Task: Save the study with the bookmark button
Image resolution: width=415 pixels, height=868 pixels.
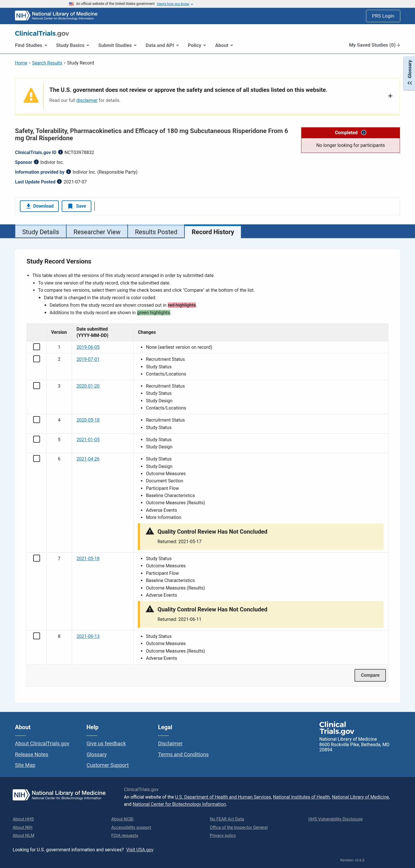Action: (77, 206)
